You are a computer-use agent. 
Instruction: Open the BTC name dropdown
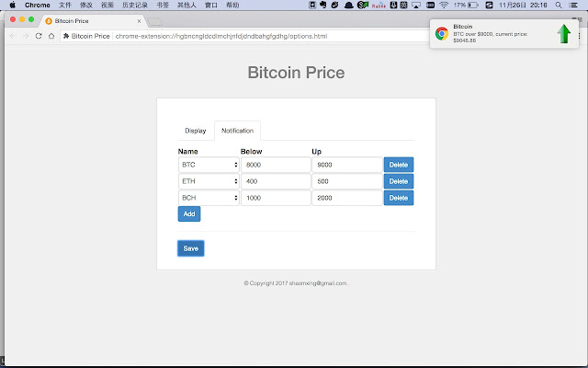point(209,165)
